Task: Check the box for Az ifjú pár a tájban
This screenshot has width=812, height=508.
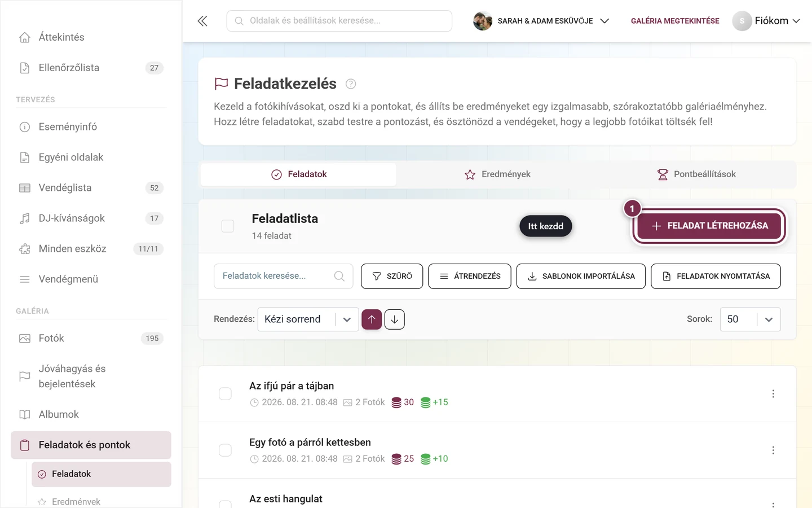Action: 225,394
